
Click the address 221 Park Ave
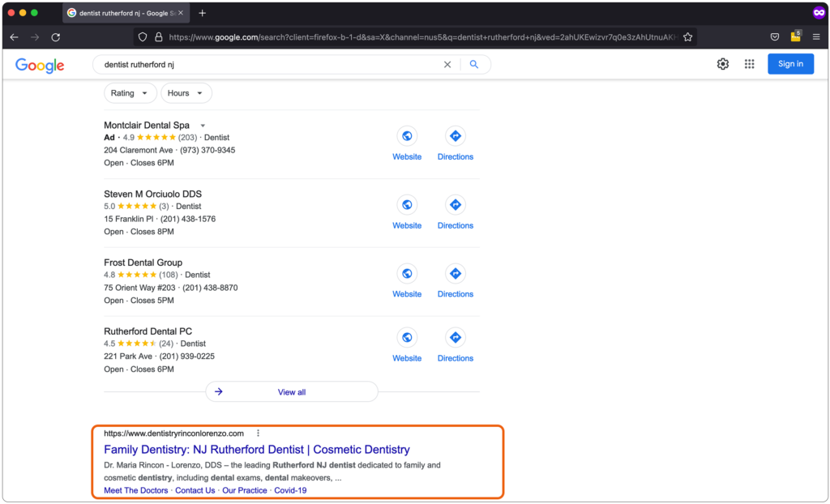point(127,357)
